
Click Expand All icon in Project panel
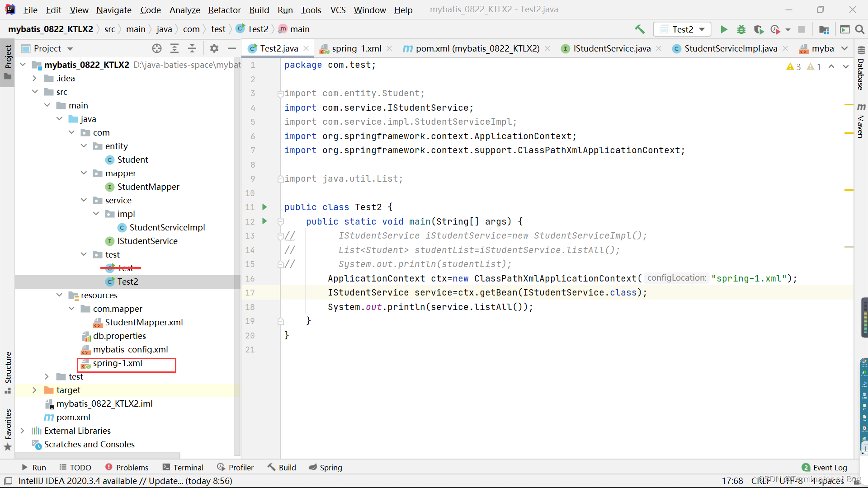pos(175,48)
